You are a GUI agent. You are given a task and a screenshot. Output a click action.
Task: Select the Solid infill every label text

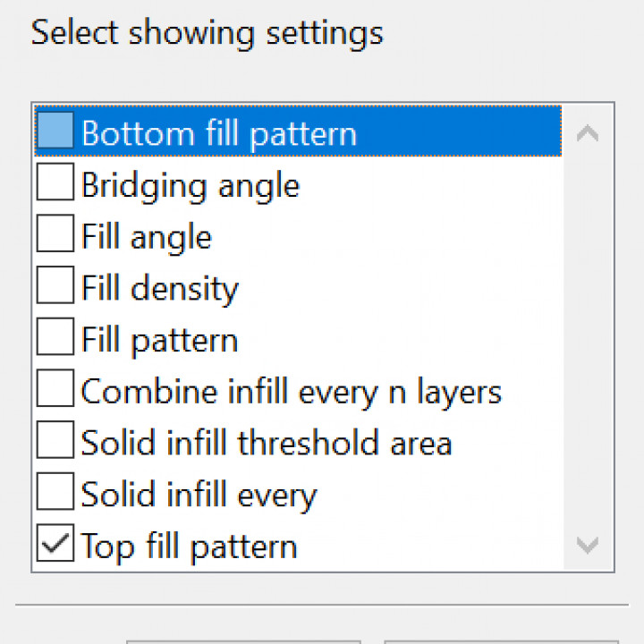[199, 495]
